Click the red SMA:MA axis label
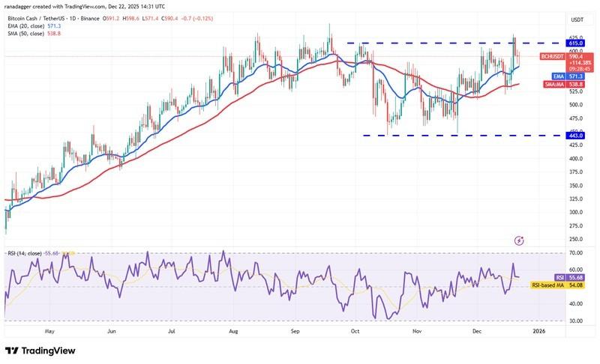The image size is (600, 364). (556, 85)
